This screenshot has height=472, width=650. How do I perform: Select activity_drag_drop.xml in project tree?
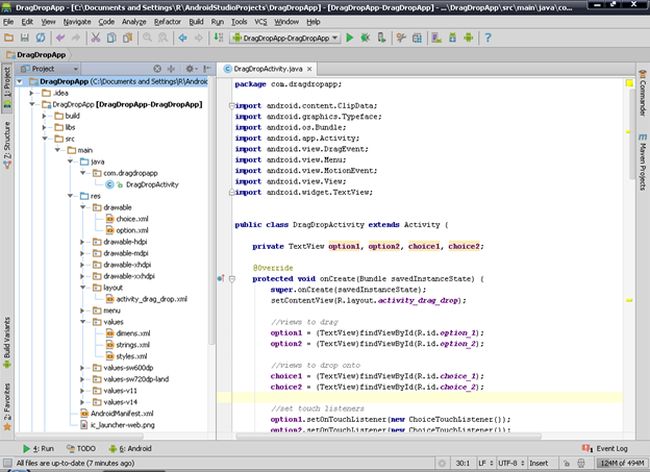150,298
